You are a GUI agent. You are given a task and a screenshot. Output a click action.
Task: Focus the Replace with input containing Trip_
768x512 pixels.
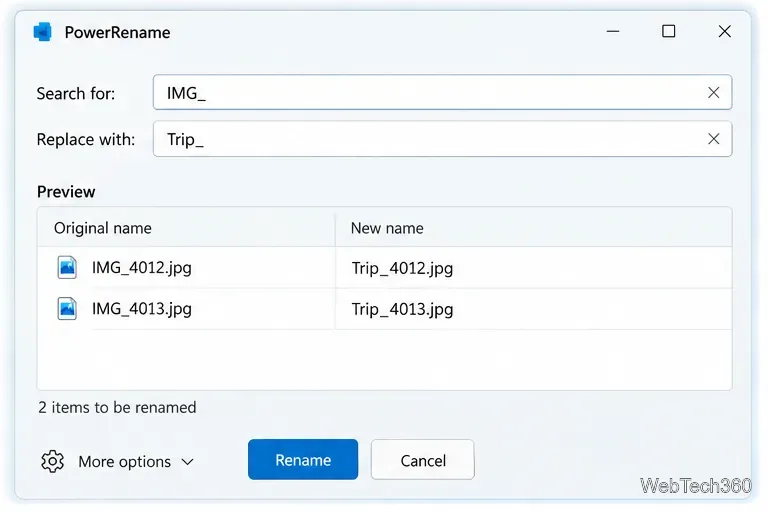tap(442, 139)
